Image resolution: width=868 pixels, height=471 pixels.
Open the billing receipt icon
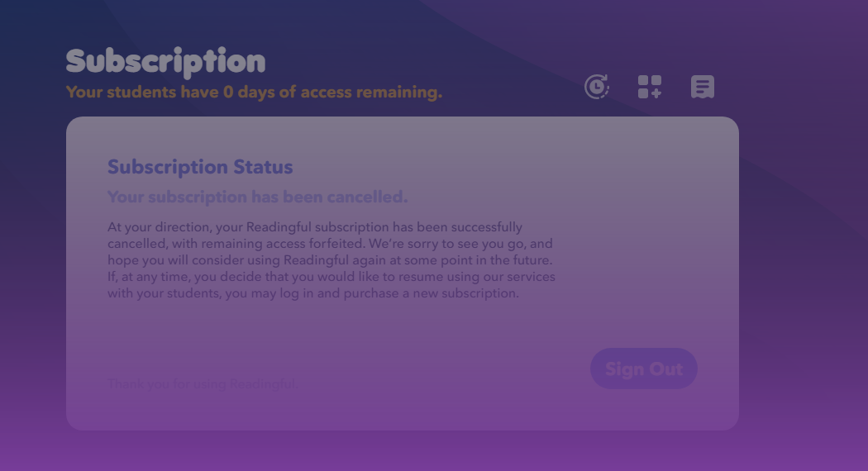click(703, 87)
